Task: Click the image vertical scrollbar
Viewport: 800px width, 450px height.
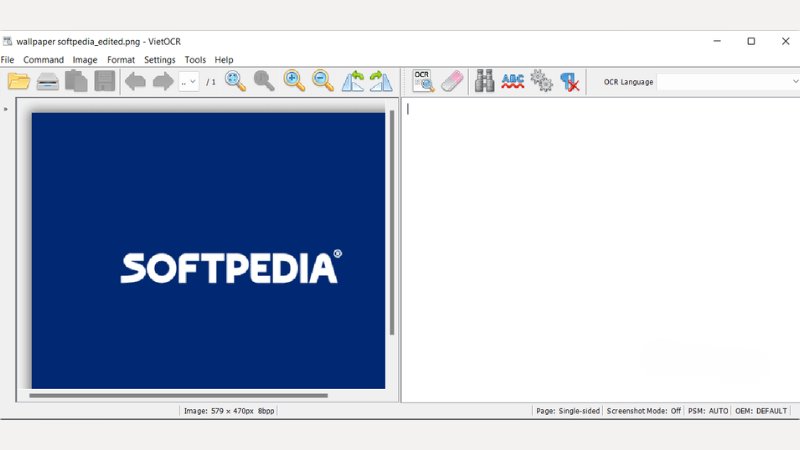Action: pyautogui.click(x=392, y=222)
